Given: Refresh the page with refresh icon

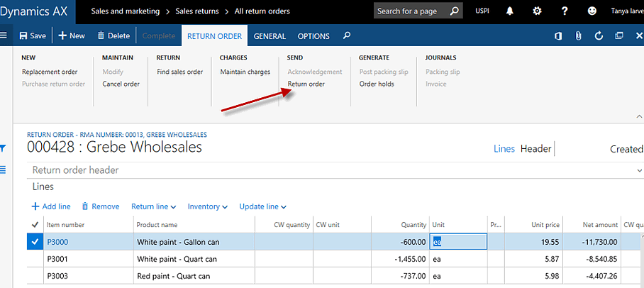Looking at the screenshot, I should [599, 35].
